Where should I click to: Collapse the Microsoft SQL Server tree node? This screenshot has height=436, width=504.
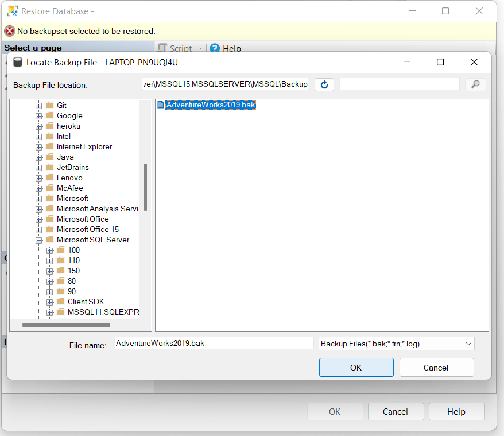click(x=39, y=240)
